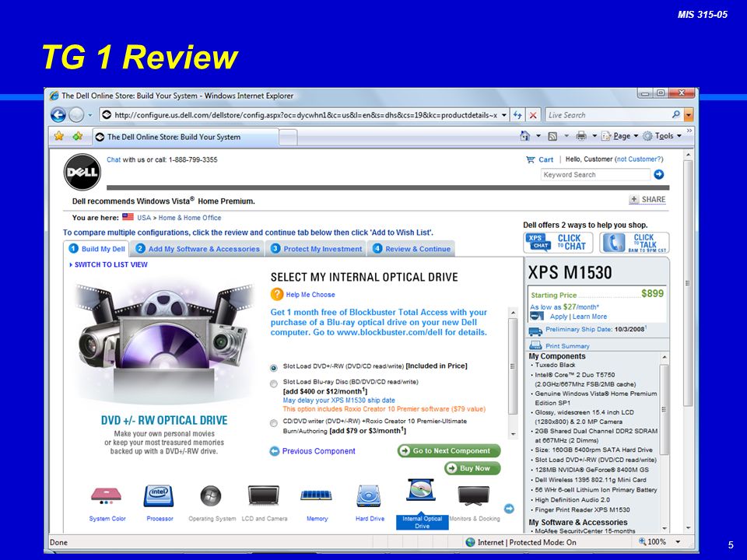Submit keyword search with blue arrow
The image size is (747, 560).
[659, 174]
